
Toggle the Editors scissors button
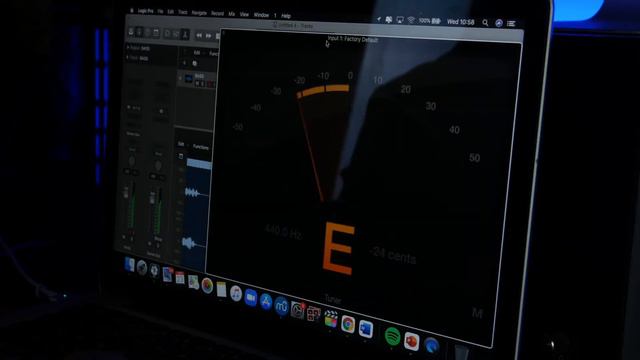[185, 35]
